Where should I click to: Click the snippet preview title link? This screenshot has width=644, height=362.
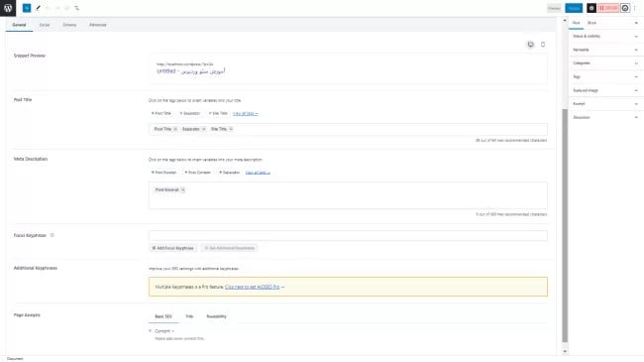click(190, 71)
